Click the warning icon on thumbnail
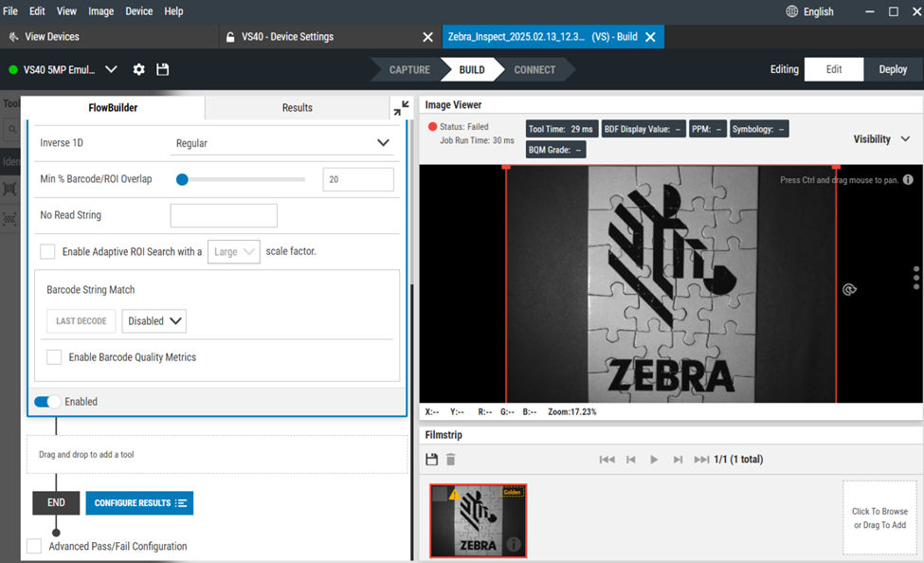924x563 pixels. coord(454,494)
